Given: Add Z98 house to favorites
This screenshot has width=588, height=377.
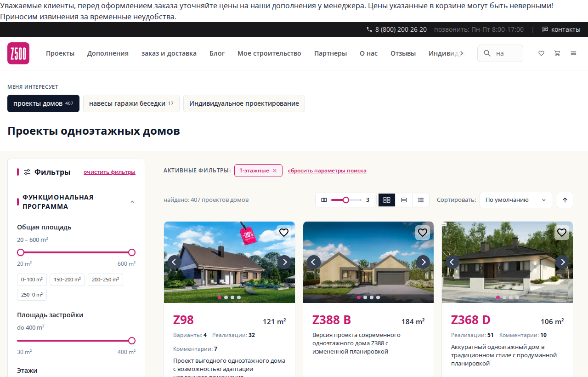Looking at the screenshot, I should click(284, 233).
